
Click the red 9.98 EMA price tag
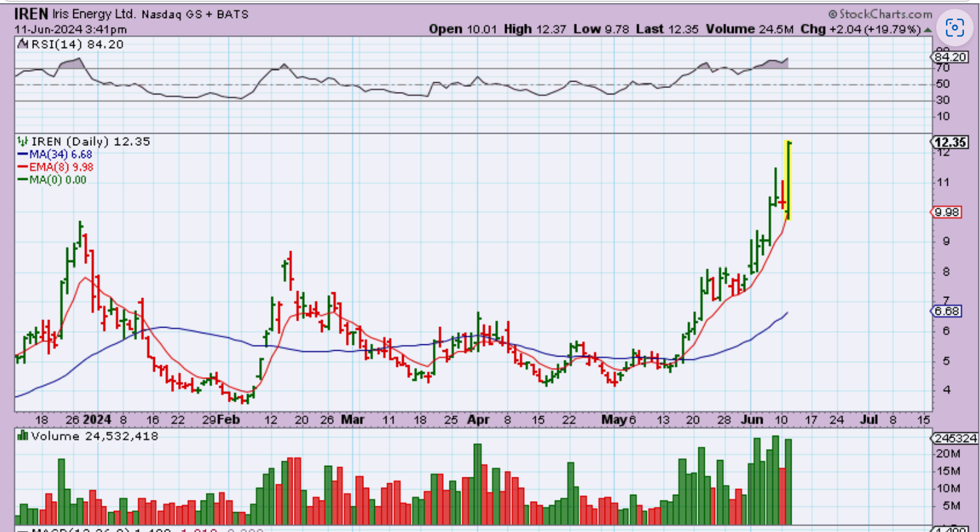[947, 212]
